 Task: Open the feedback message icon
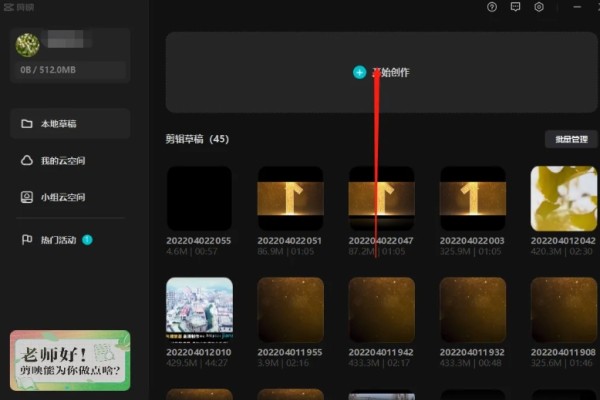[515, 7]
